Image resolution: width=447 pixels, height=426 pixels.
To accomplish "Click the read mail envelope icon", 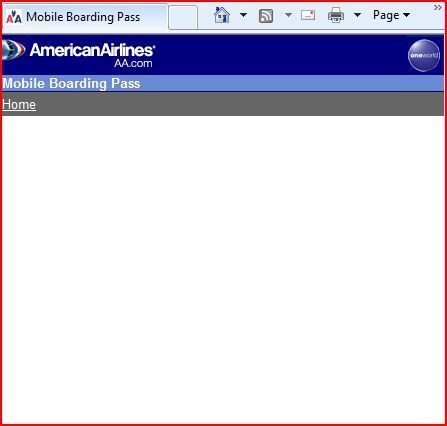I will 308,15.
